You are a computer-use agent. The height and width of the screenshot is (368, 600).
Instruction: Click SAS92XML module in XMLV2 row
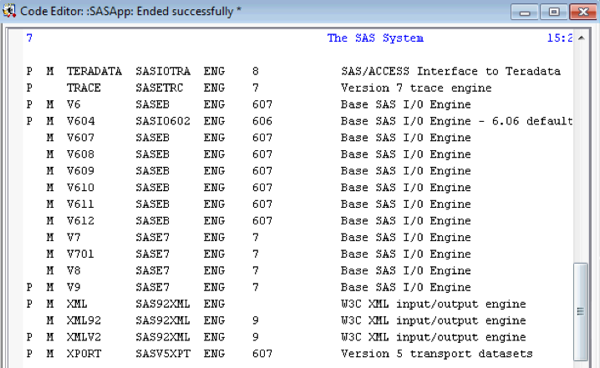[x=163, y=337]
